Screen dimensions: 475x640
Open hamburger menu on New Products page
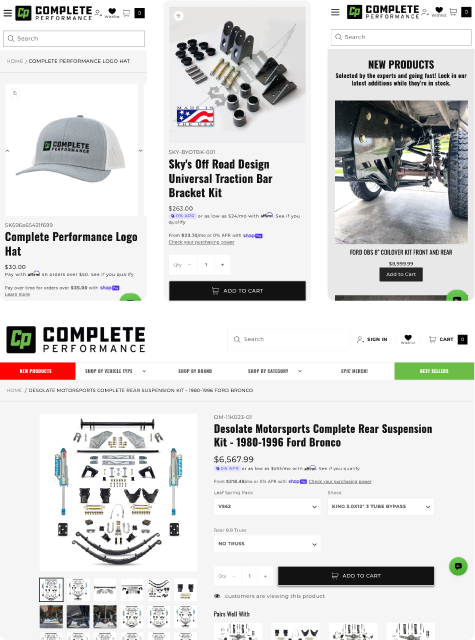point(335,12)
